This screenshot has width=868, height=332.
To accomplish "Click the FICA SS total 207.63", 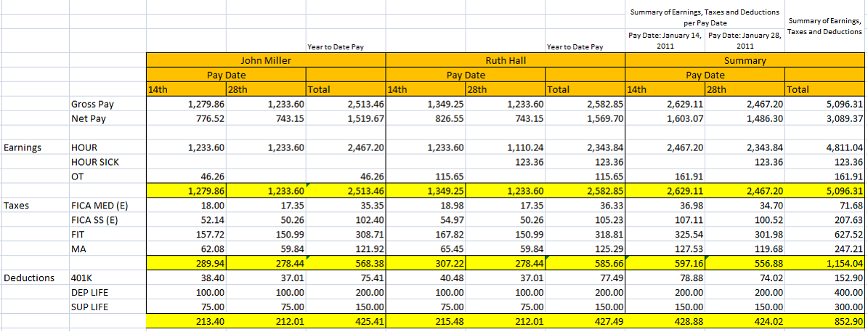I will pos(824,220).
